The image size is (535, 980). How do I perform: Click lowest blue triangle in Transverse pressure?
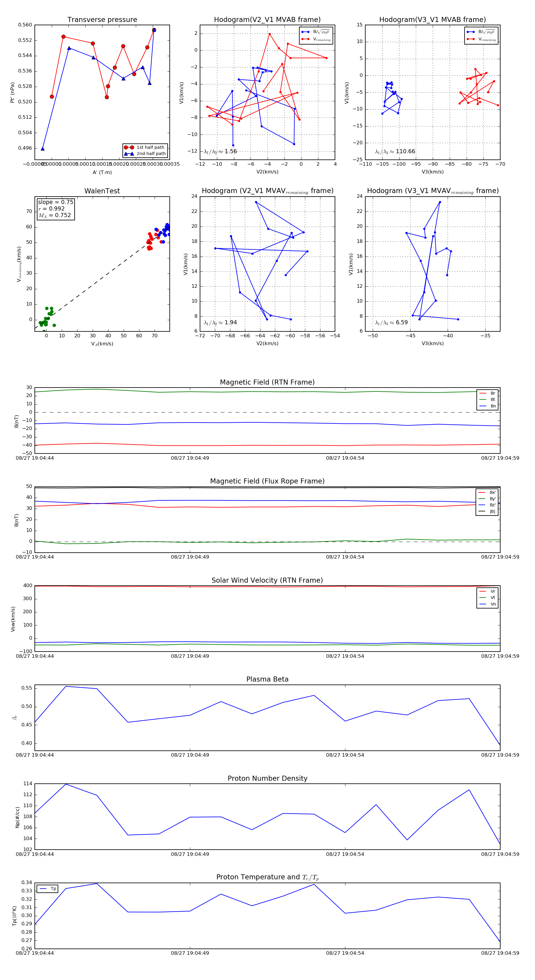pos(43,149)
